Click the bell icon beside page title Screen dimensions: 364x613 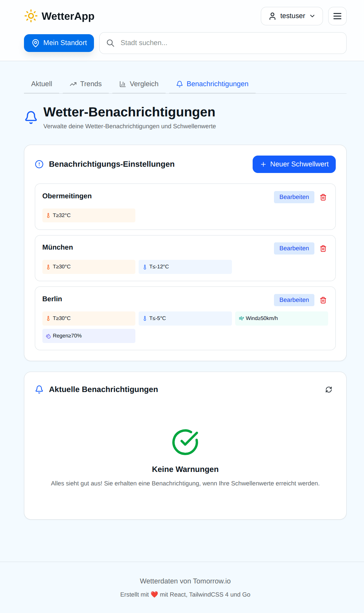pos(31,117)
